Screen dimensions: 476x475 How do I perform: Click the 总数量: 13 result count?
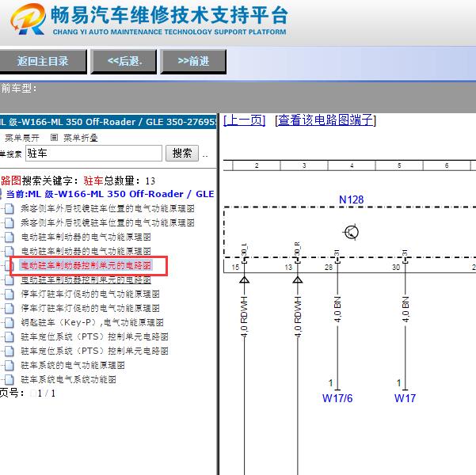point(130,180)
